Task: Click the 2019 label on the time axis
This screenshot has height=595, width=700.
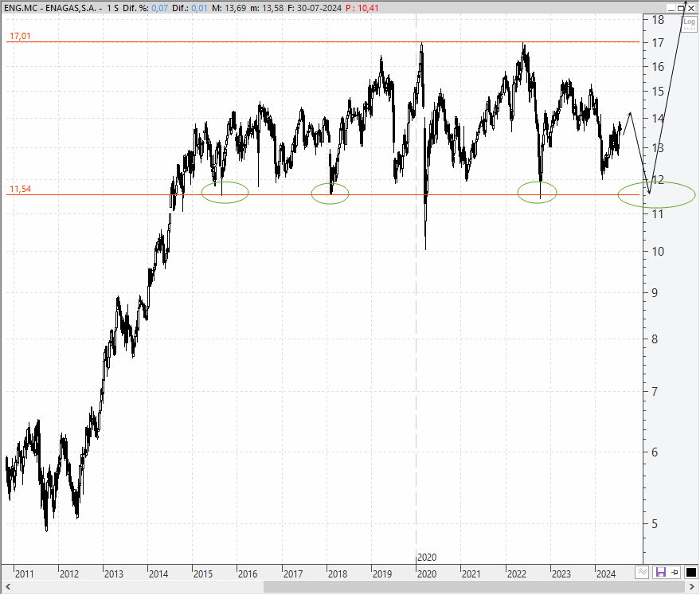Action: (382, 574)
